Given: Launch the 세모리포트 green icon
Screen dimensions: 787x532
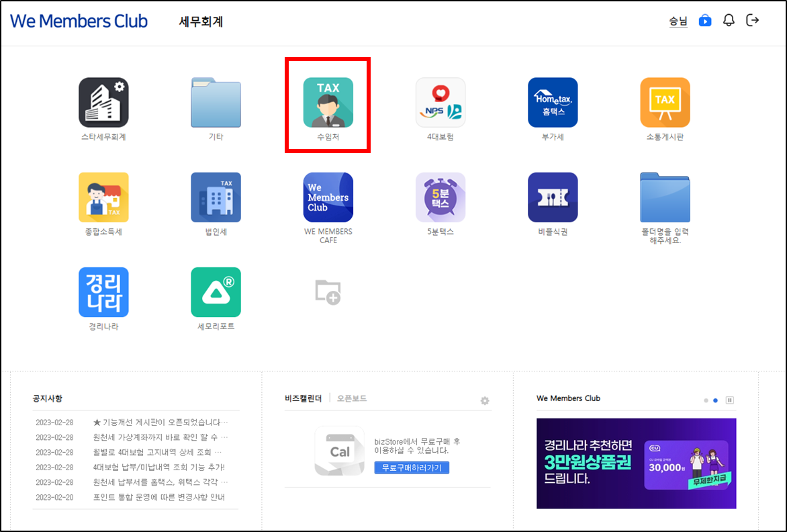Looking at the screenshot, I should tap(216, 292).
